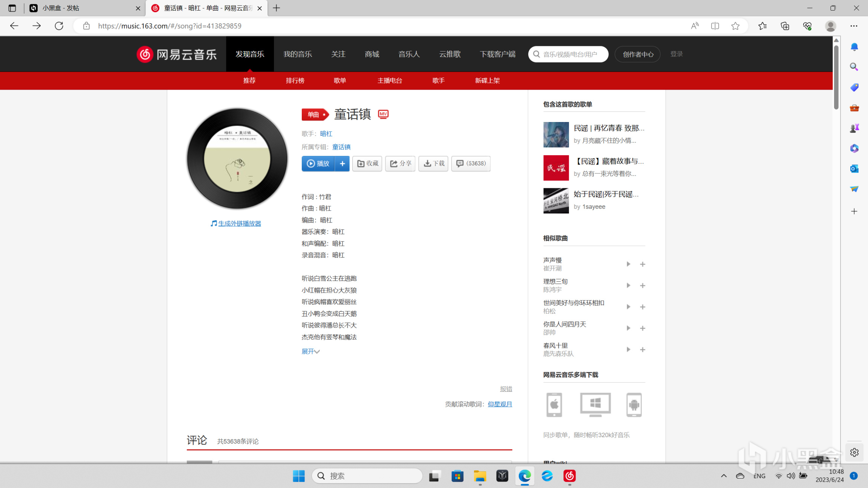This screenshot has width=868, height=488.
Task: Play the song with the 播放 button
Action: (318, 163)
